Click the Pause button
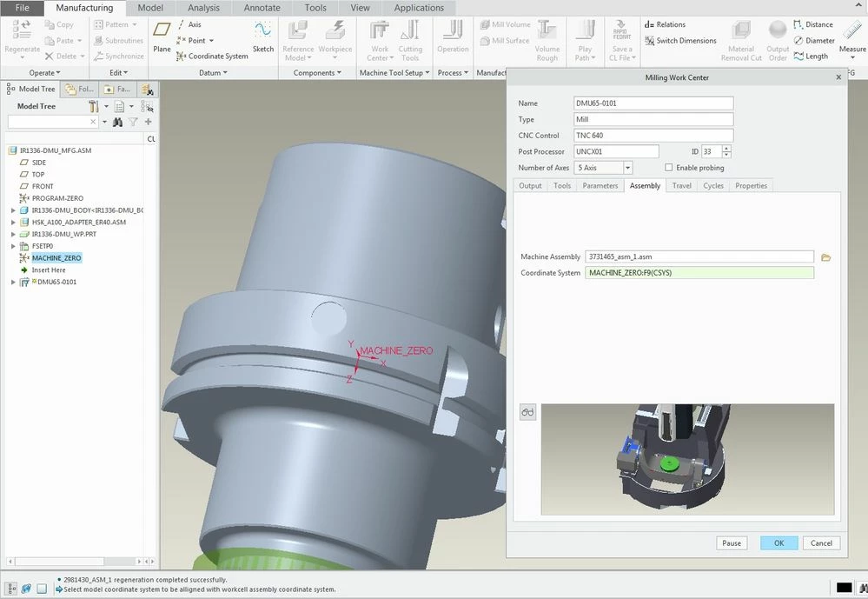The height and width of the screenshot is (599, 868). coord(732,543)
